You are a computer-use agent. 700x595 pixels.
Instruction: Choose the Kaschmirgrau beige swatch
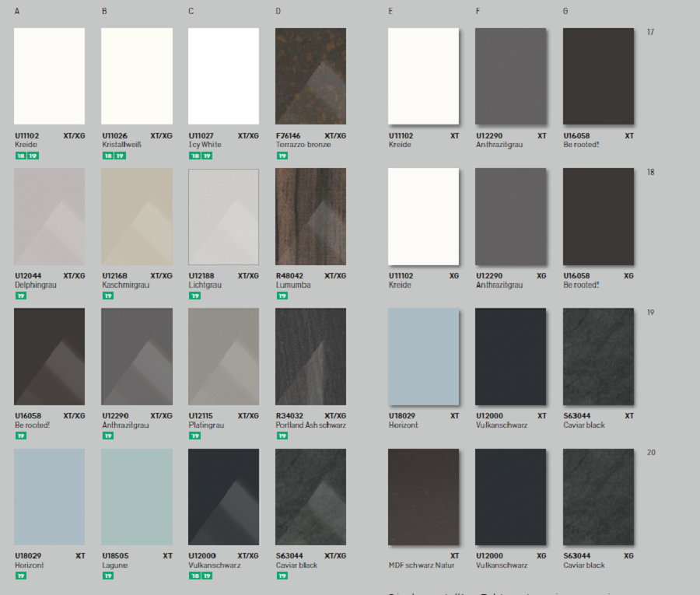[x=136, y=216]
